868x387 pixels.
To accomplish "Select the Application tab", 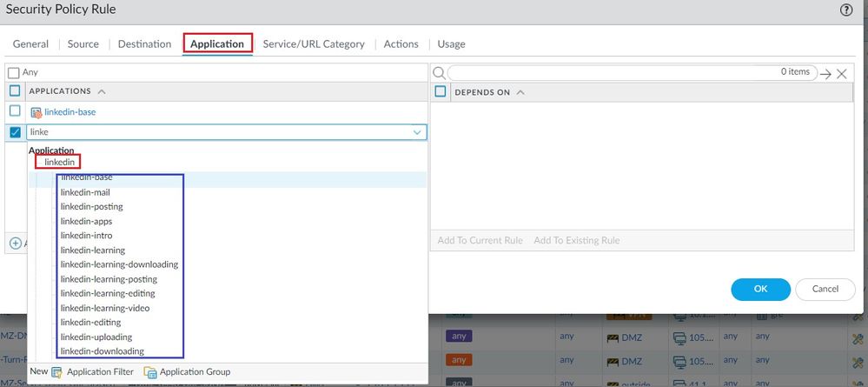I will point(217,43).
